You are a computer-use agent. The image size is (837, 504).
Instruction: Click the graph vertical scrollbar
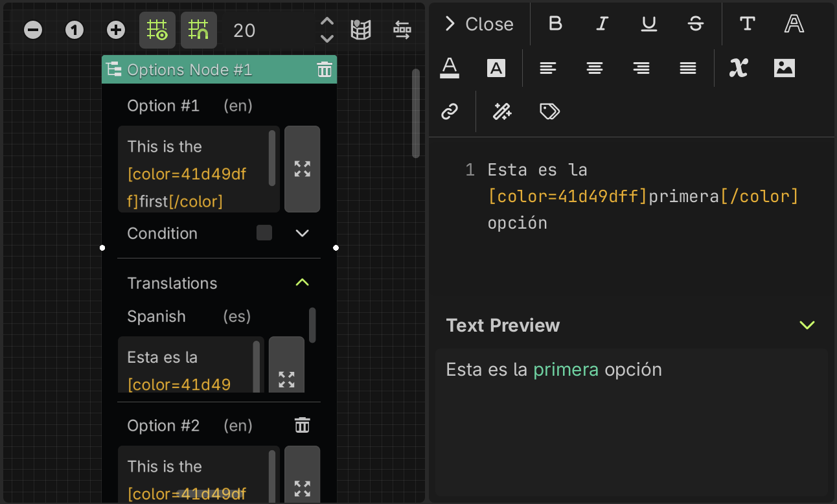[416, 113]
